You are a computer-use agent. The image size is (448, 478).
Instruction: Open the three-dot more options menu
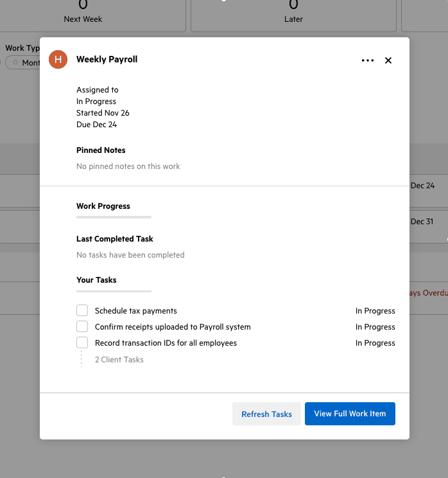(367, 60)
